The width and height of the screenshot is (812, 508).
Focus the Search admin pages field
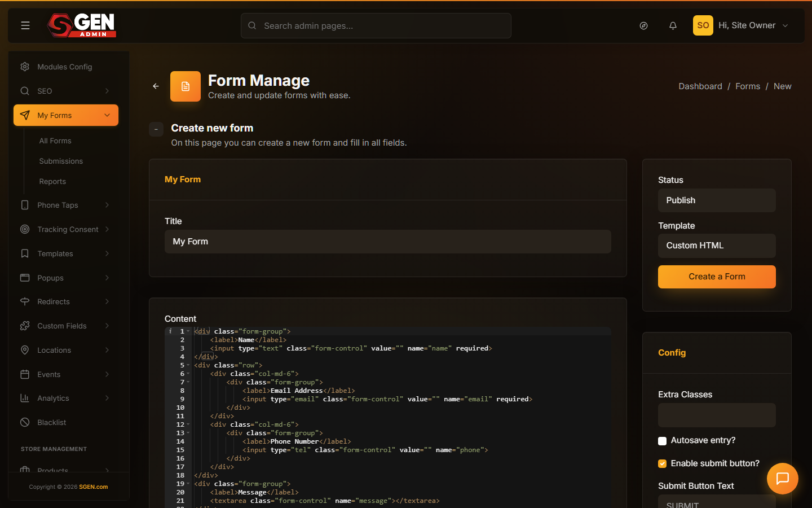376,25
